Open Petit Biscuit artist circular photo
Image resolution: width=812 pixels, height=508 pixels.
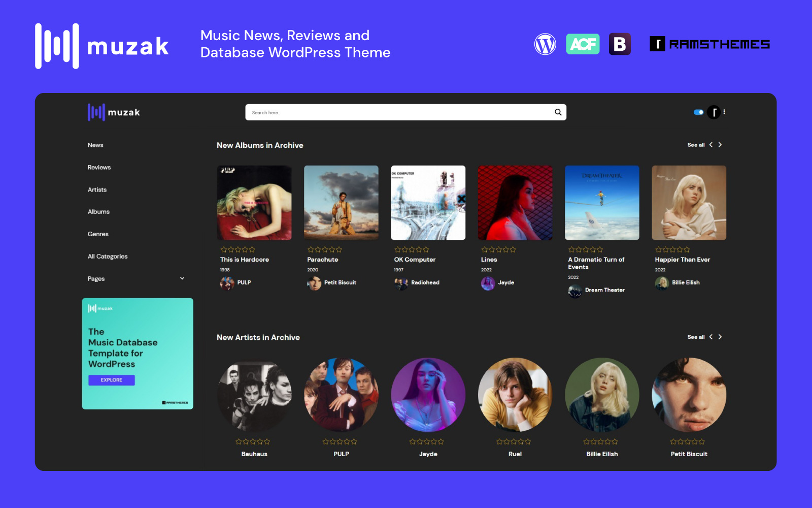tap(689, 395)
